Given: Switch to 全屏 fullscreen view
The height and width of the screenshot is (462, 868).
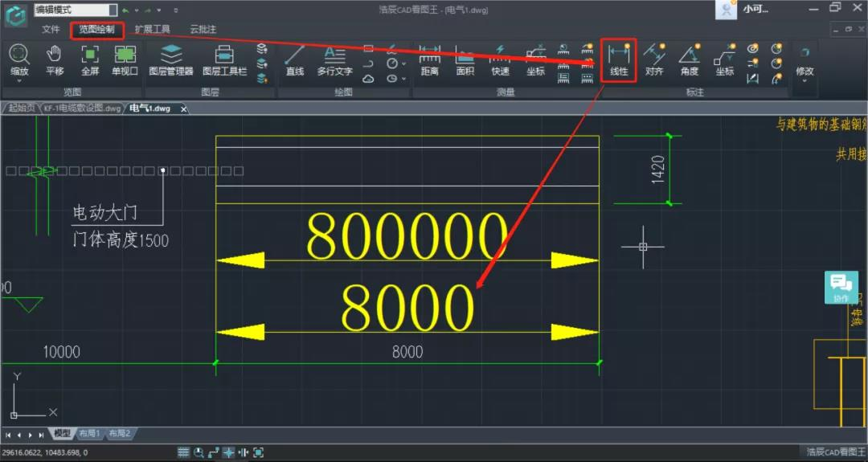Looking at the screenshot, I should 90,59.
